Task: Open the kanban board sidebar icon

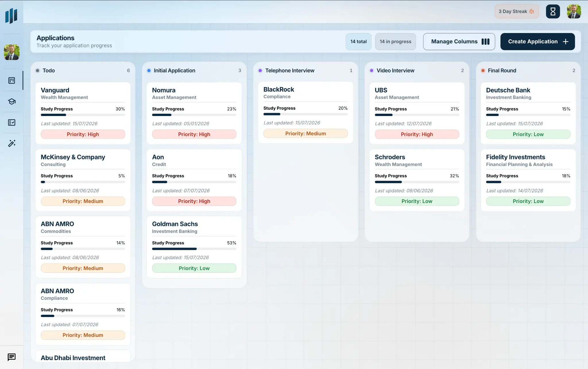Action: (11, 80)
